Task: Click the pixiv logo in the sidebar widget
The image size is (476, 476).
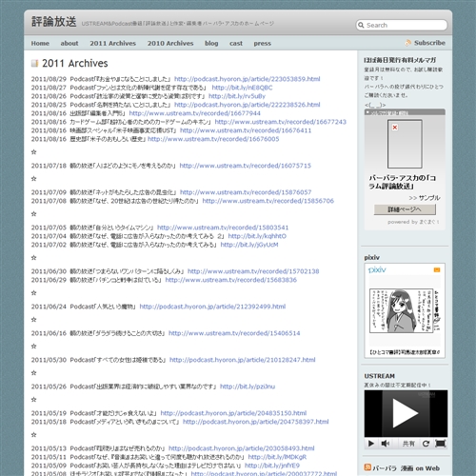Action: 377,269
